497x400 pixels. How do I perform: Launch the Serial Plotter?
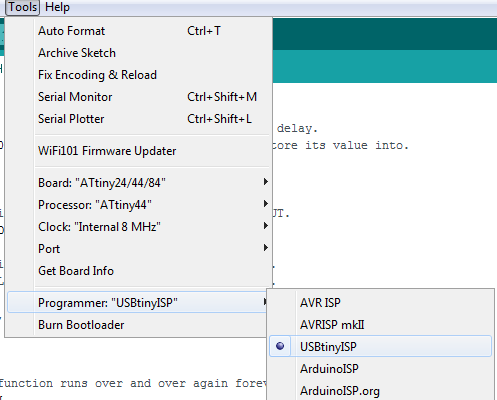click(x=138, y=119)
